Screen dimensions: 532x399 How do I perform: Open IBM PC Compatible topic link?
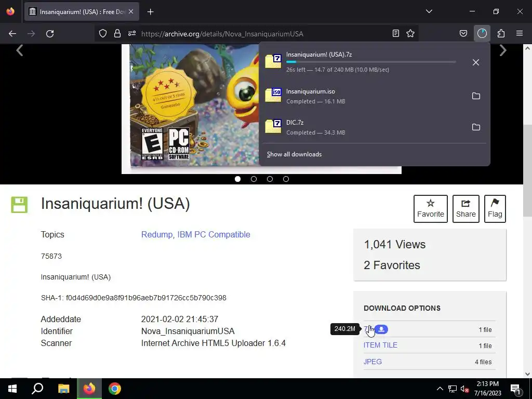pyautogui.click(x=214, y=234)
